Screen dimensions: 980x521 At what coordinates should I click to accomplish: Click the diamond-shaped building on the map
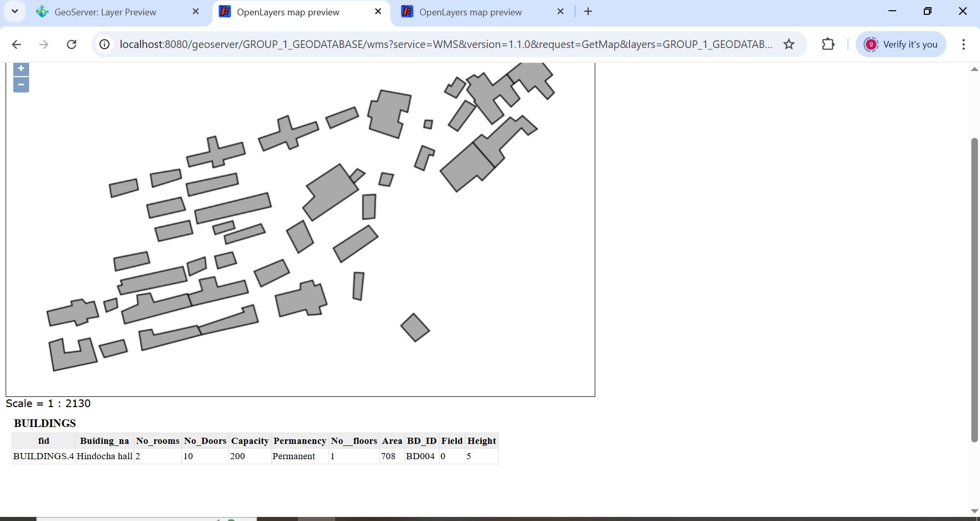[x=415, y=327]
